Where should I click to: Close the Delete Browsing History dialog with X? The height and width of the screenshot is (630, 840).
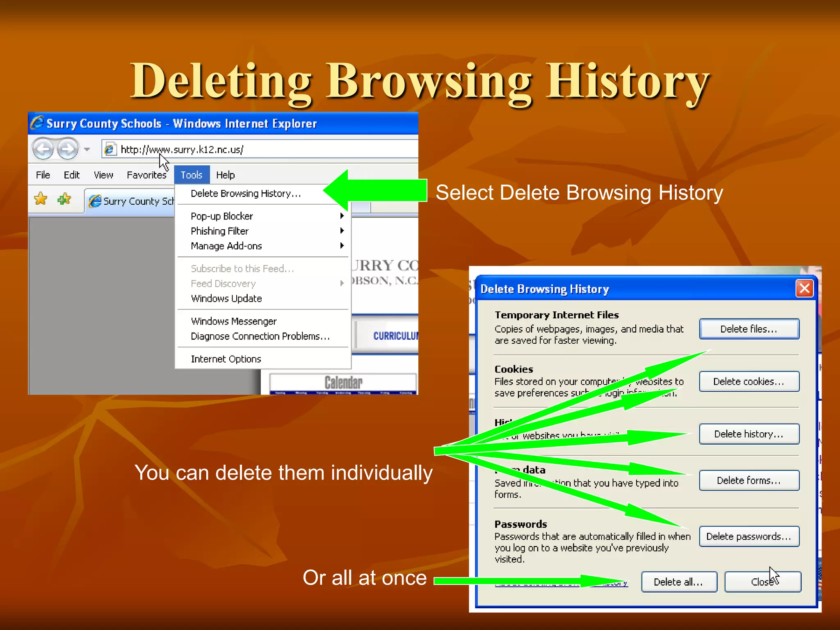coord(805,289)
